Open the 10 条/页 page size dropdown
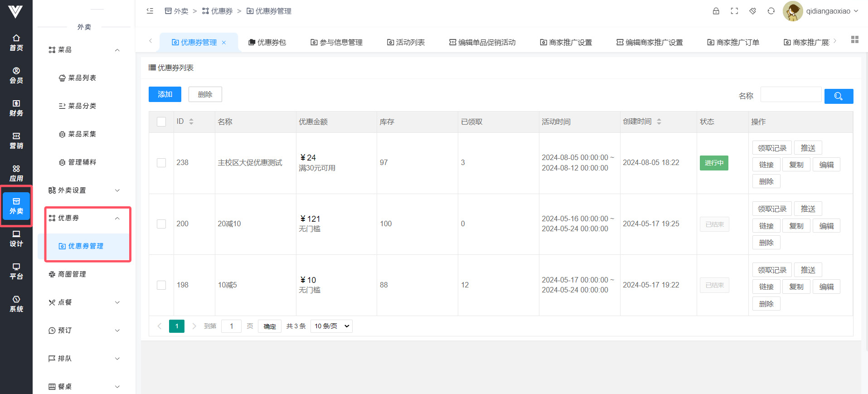868x394 pixels. 331,326
